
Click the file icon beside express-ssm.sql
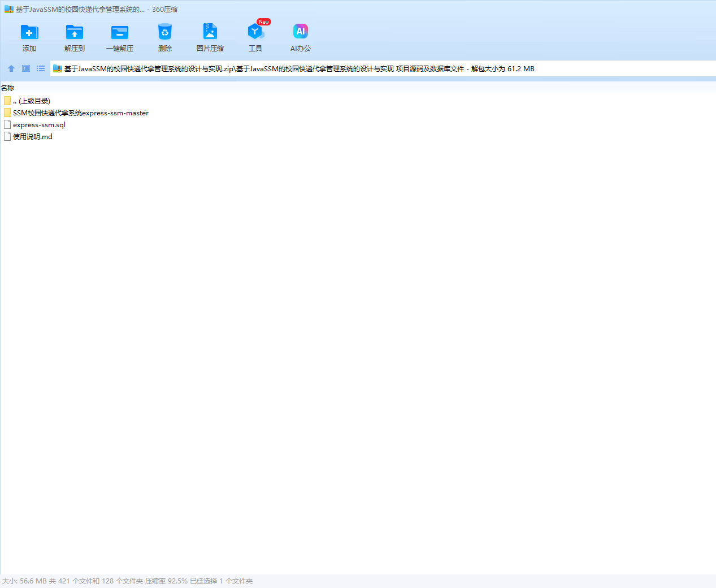(7, 124)
